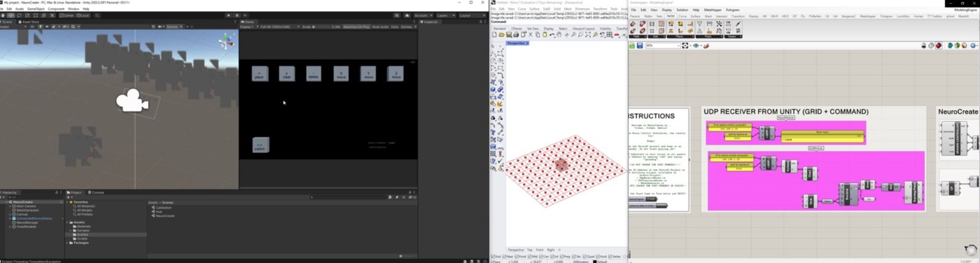Select the Hand tool in Unity toolbar

click(x=2, y=15)
